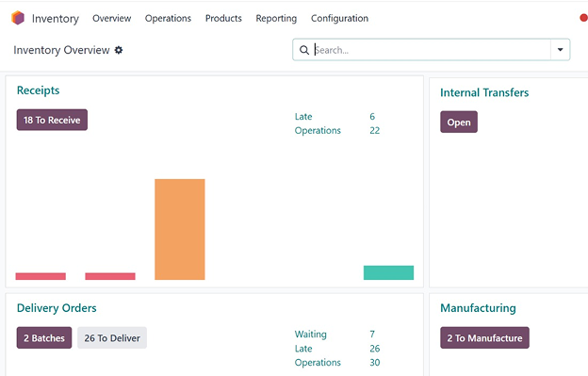Click the 26 To Deliver button
588x376 pixels.
click(x=112, y=337)
